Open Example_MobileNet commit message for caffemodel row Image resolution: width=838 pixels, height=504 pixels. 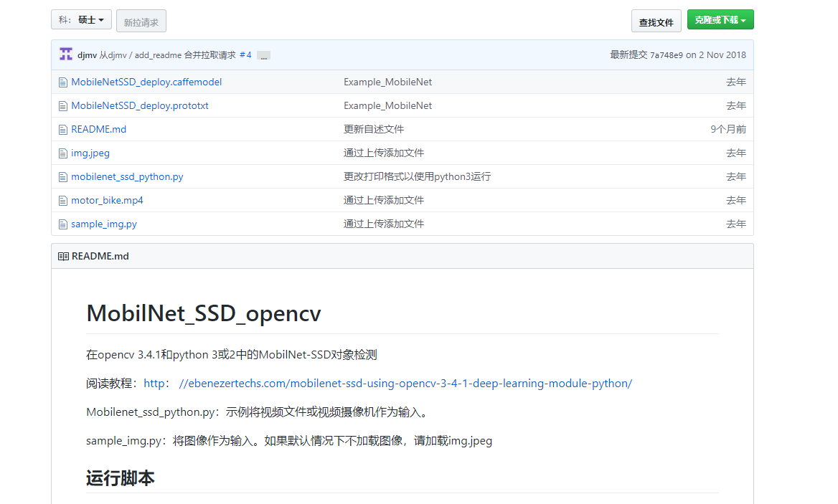tap(387, 82)
